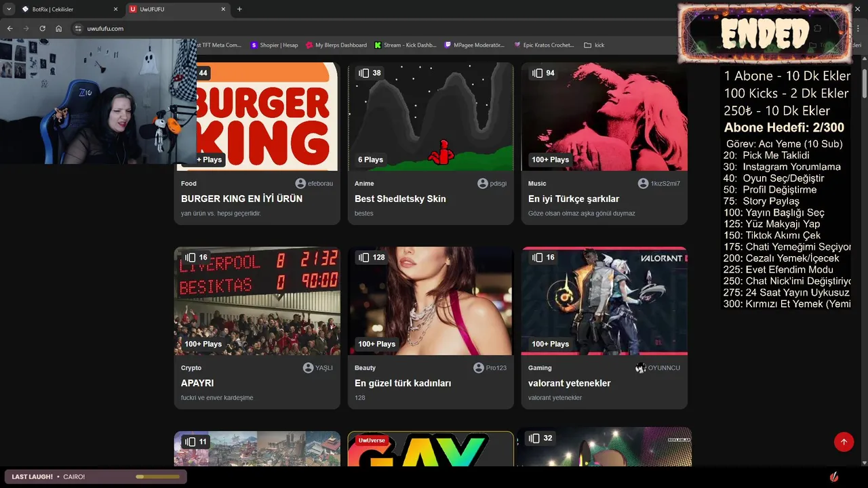Open the Epic Kratos Crochet bookmark
Viewport: 868px width, 488px height.
(544, 45)
